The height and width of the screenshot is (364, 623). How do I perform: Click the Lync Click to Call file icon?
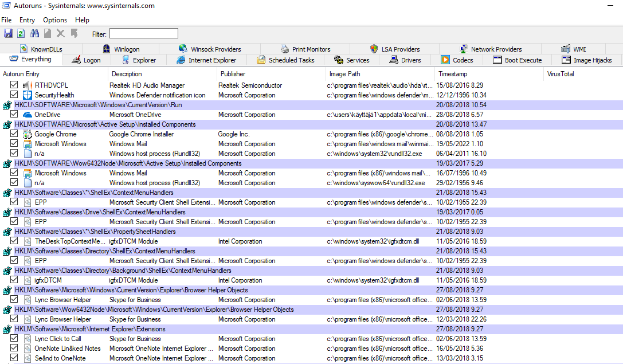[28, 339]
